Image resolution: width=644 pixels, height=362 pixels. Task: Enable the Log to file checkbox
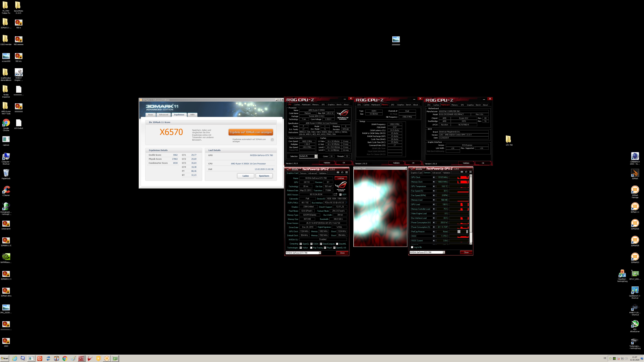pyautogui.click(x=412, y=247)
